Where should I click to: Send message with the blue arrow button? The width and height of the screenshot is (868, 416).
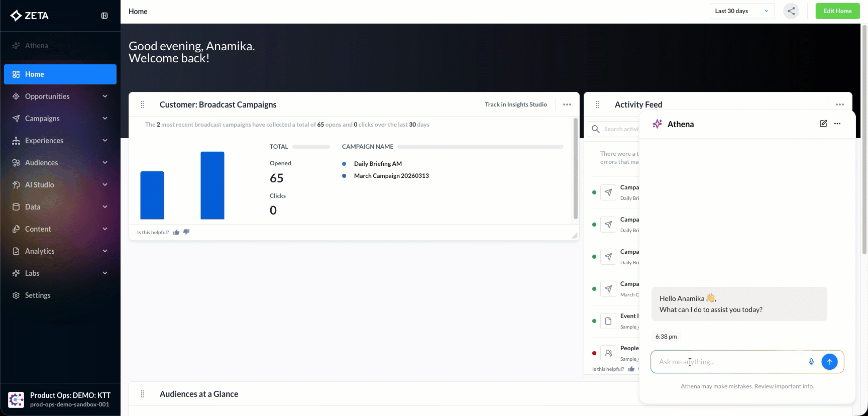click(829, 362)
